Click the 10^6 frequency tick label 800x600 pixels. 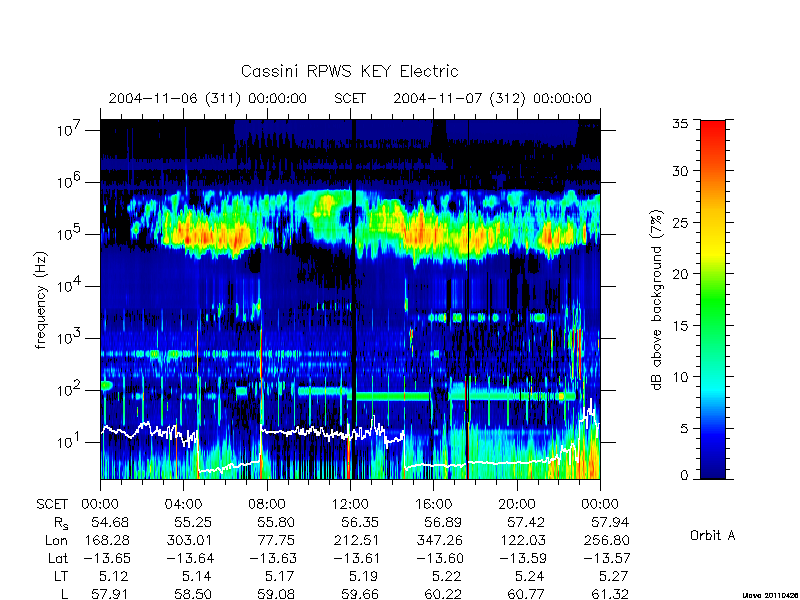pyautogui.click(x=70, y=181)
